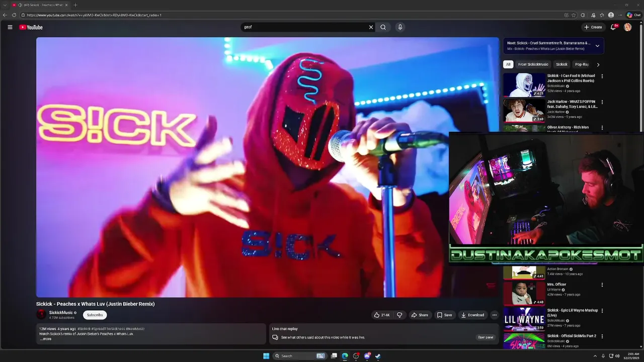
Task: Bookmark this page with star icon
Action: [x=574, y=15]
